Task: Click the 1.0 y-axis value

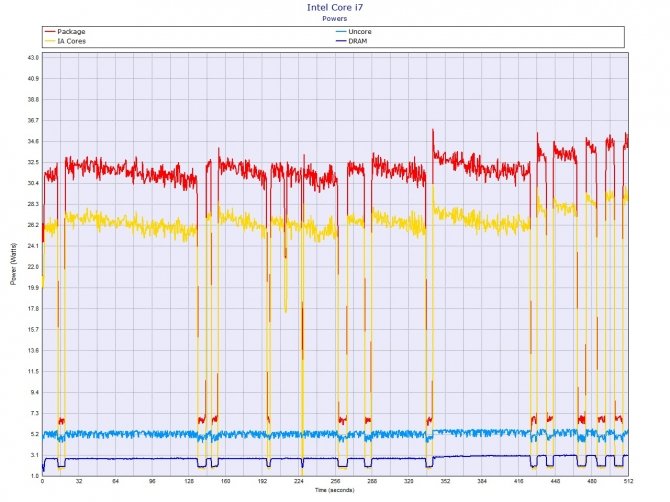Action: (x=35, y=476)
